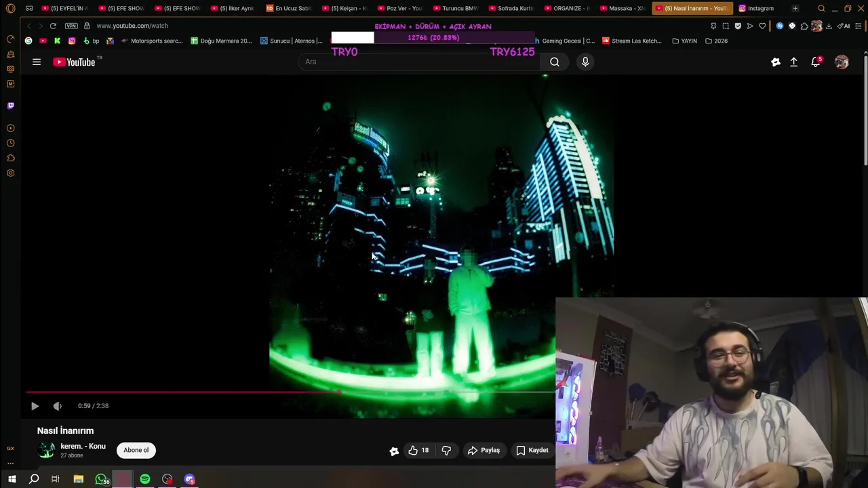Open the YouTube account avatar menu
868x488 pixels.
point(842,62)
